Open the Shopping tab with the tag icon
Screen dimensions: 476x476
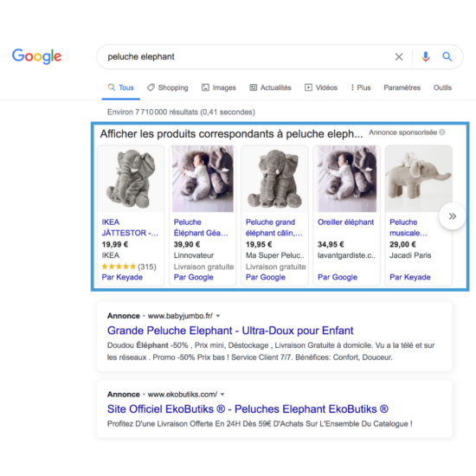pyautogui.click(x=168, y=87)
